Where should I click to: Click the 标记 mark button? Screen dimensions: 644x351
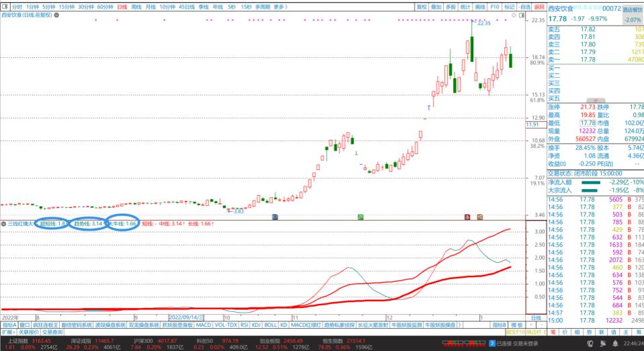(510, 7)
